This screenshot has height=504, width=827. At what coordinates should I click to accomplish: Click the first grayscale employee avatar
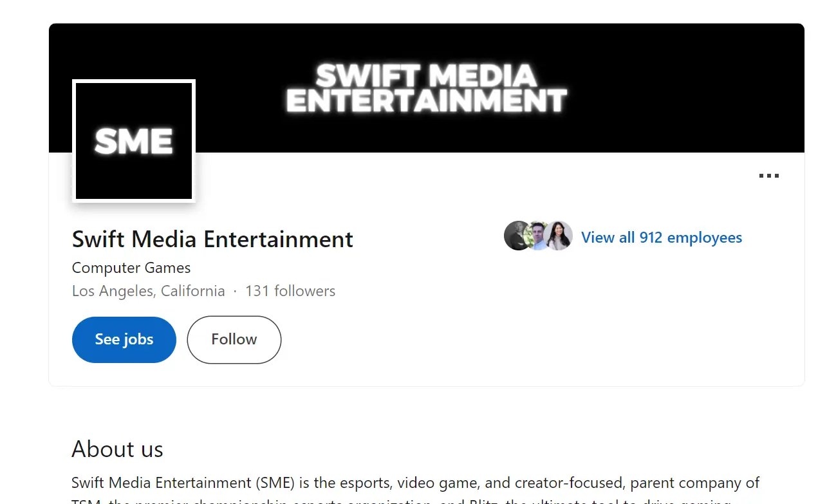[518, 236]
